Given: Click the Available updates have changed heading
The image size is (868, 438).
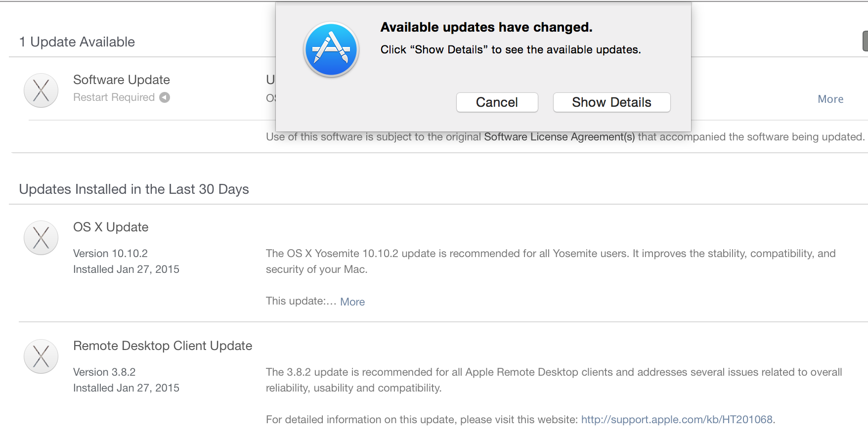Looking at the screenshot, I should 486,27.
